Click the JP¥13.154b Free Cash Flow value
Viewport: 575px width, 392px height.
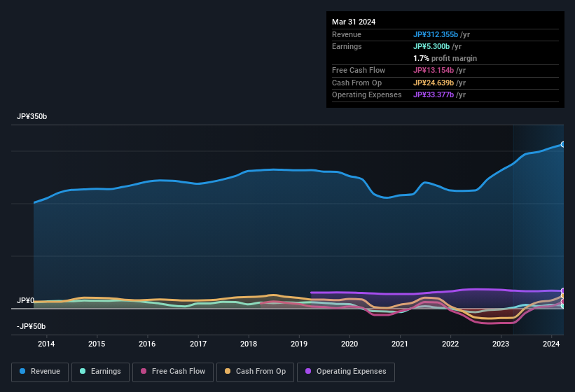[x=434, y=70]
